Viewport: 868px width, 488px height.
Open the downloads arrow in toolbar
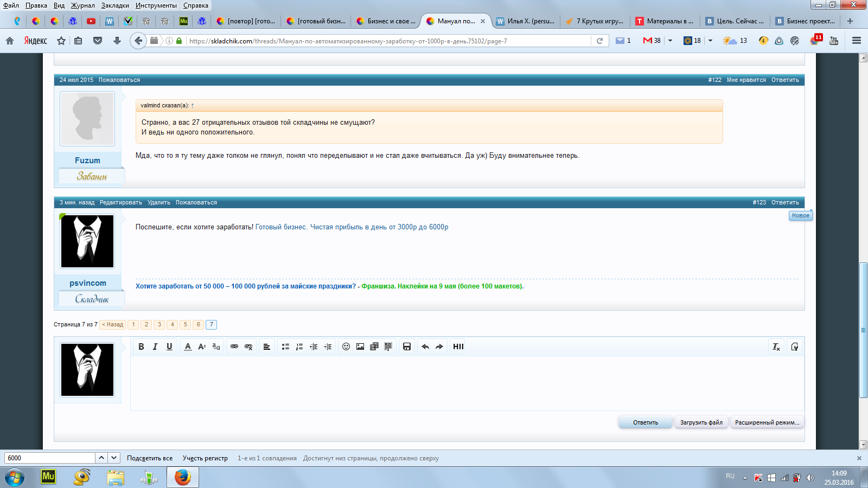pyautogui.click(x=117, y=41)
